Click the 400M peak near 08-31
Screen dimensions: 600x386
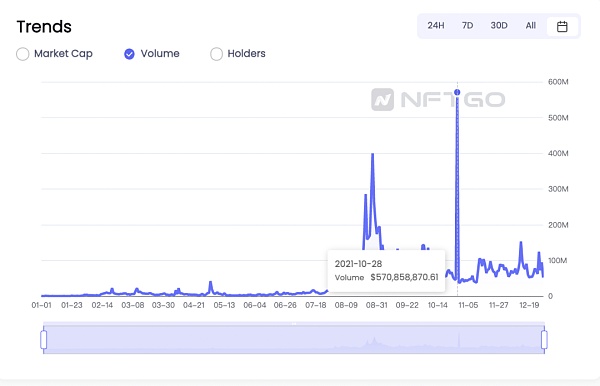[372, 154]
